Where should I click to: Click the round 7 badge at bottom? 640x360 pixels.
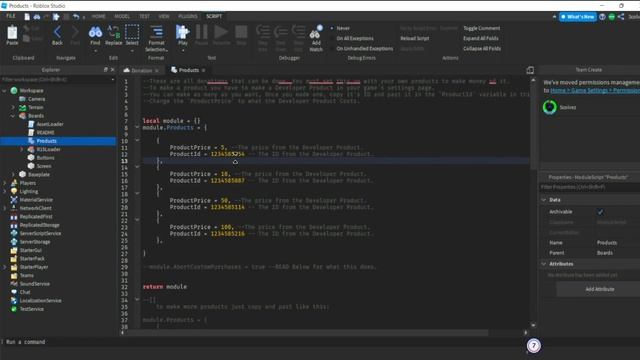point(533,346)
